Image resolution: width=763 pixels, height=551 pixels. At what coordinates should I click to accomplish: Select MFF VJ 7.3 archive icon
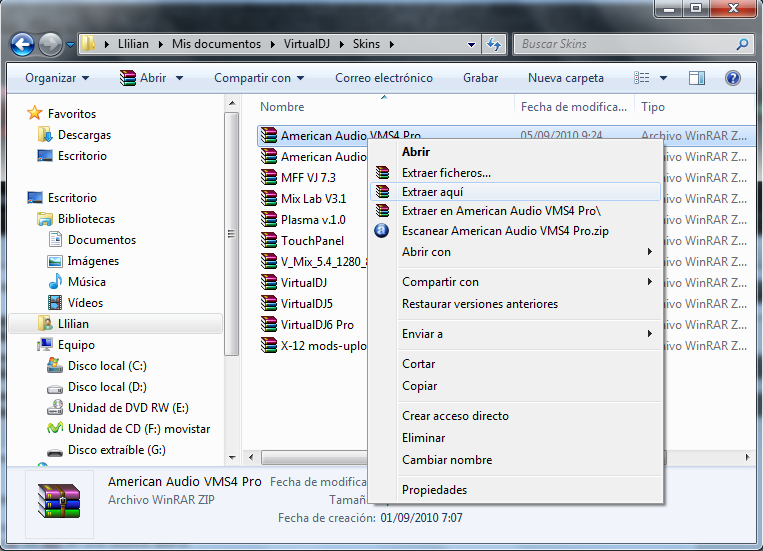click(269, 177)
